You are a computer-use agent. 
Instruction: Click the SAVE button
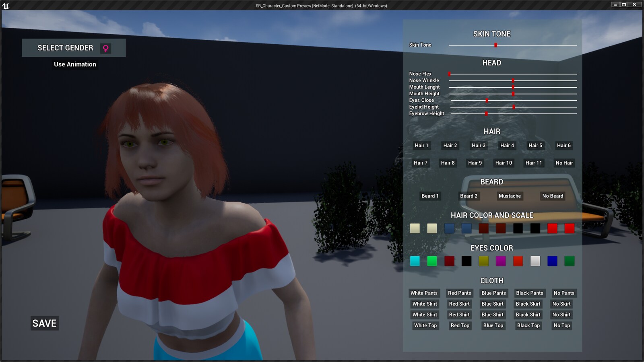click(x=44, y=323)
